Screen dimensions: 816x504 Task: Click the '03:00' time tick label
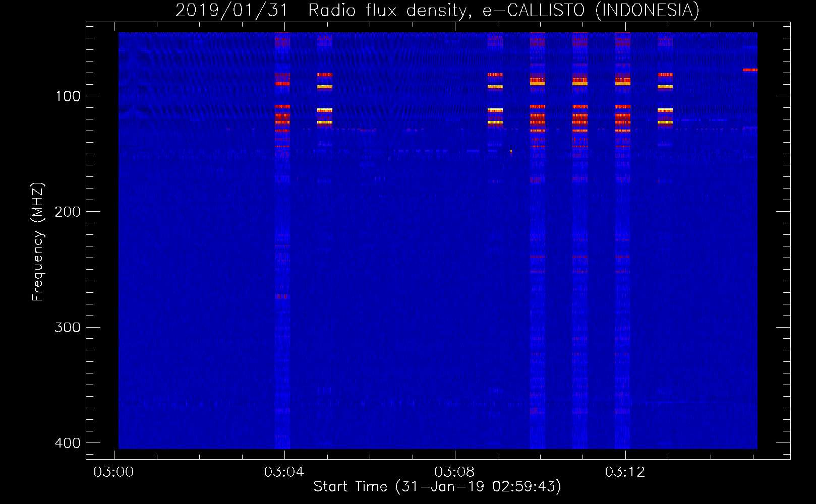click(x=114, y=472)
